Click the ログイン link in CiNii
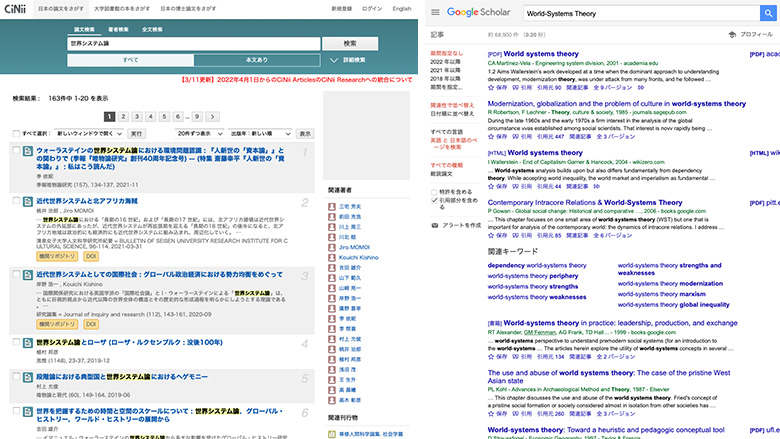The height and width of the screenshot is (439, 780). 372,8
